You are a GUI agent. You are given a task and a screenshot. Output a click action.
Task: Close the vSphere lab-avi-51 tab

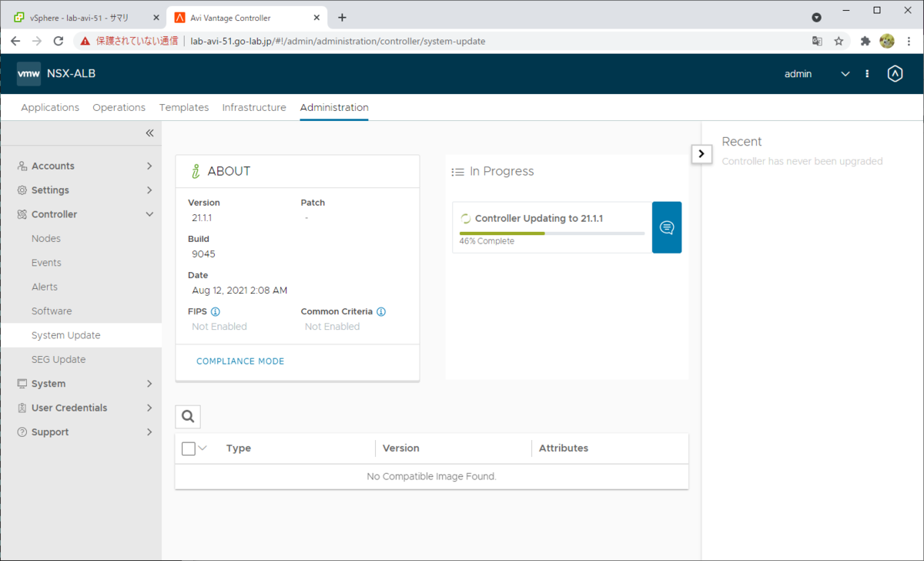155,18
